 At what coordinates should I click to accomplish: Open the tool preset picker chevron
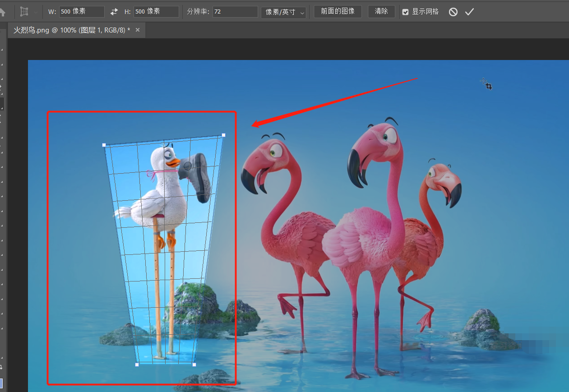(36, 12)
